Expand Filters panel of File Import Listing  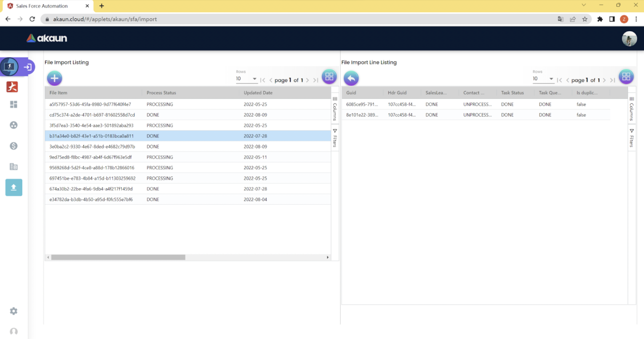[x=335, y=138]
